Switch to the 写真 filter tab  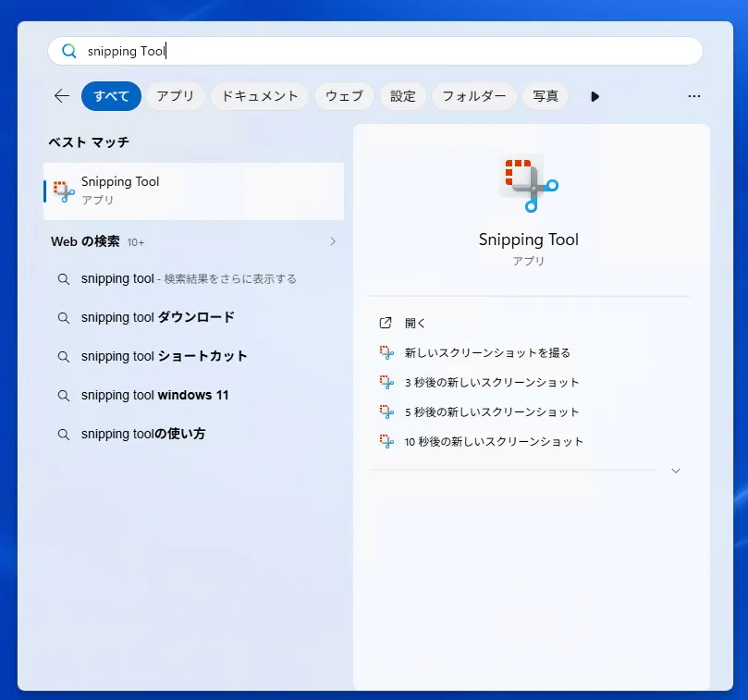(546, 96)
